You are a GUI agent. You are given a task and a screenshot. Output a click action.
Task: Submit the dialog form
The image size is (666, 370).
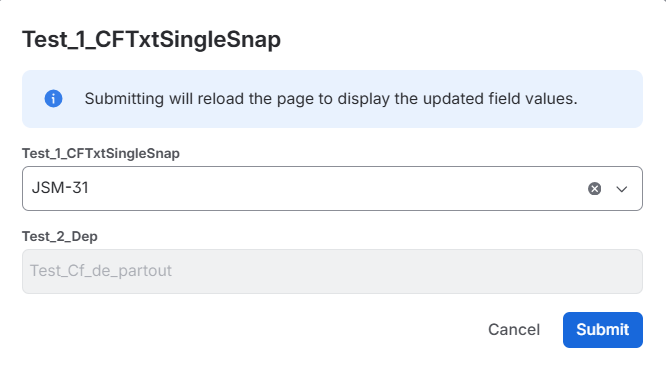603,330
